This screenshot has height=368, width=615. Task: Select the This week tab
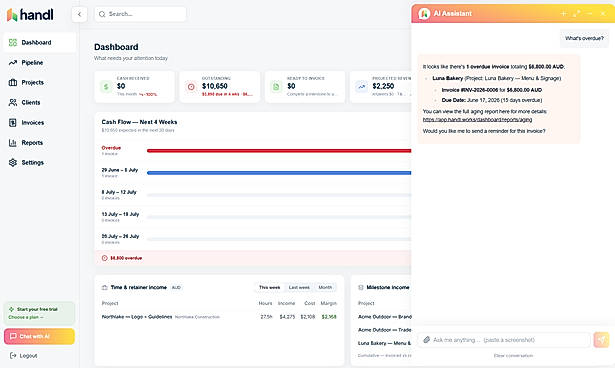269,287
